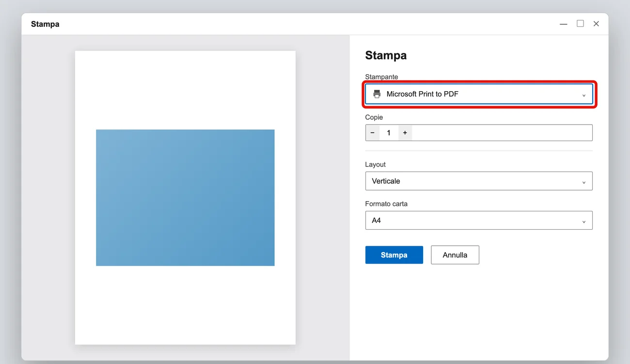This screenshot has height=364, width=630.
Task: Open the Stampante printer dropdown
Action: point(479,94)
